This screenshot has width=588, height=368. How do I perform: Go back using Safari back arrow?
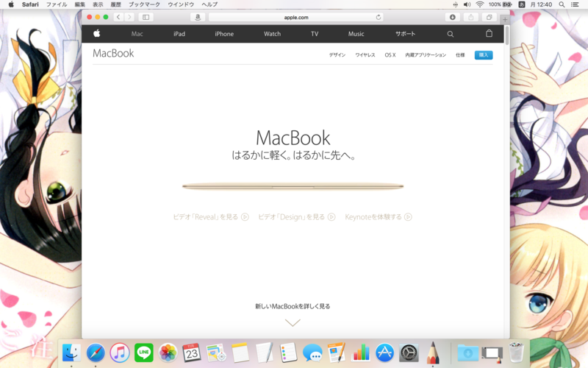[118, 17]
